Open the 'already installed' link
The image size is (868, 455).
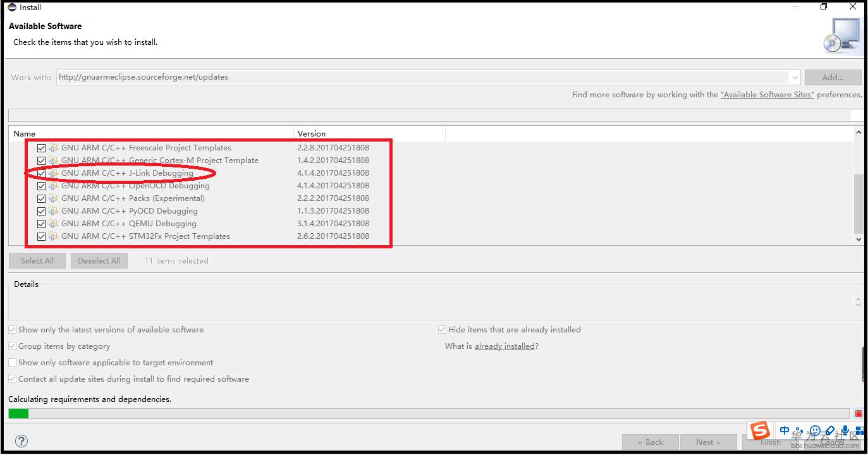click(x=504, y=346)
